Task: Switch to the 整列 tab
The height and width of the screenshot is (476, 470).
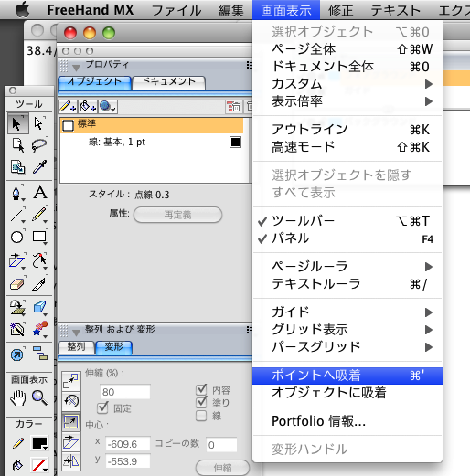Action: 76,347
